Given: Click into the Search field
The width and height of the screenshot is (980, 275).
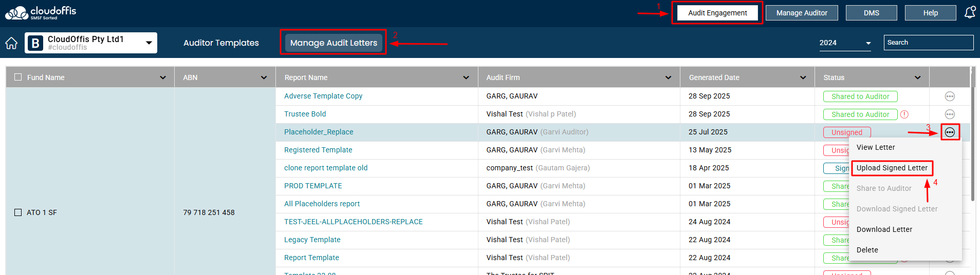Looking at the screenshot, I should [928, 43].
